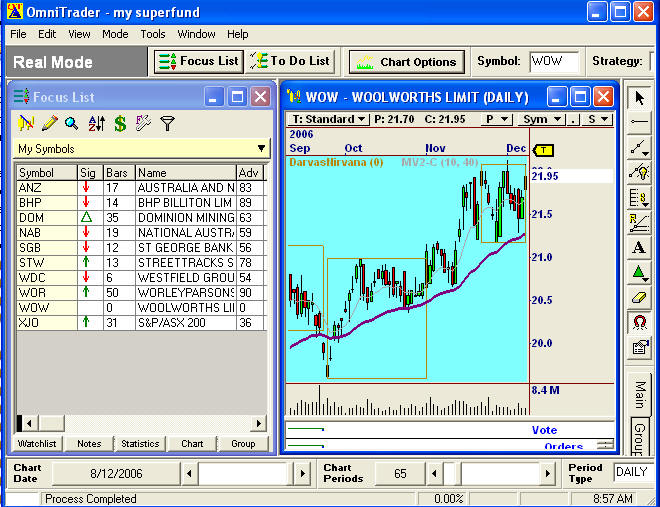Image resolution: width=660 pixels, height=507 pixels.
Task: Select the dollar price levels tool
Action: [x=639, y=197]
